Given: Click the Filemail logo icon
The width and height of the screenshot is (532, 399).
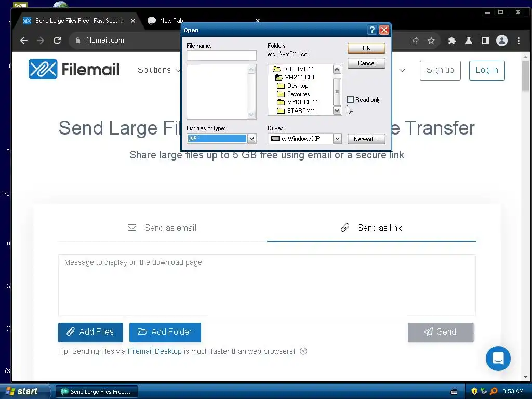Looking at the screenshot, I should pyautogui.click(x=43, y=69).
